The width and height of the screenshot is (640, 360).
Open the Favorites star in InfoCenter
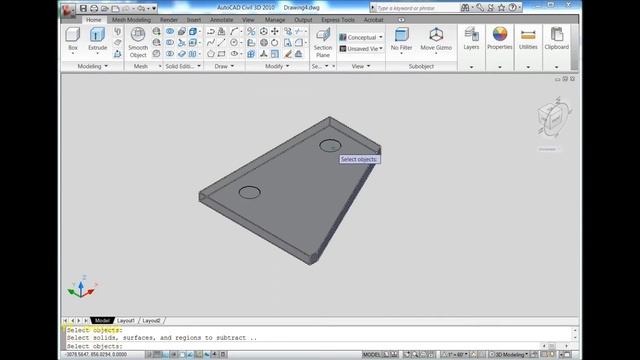coord(501,8)
